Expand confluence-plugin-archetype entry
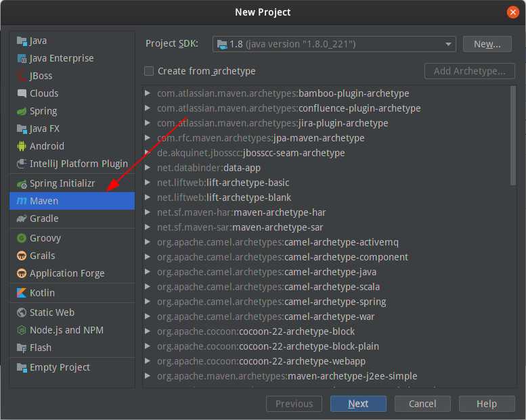The width and height of the screenshot is (526, 420). tap(148, 108)
